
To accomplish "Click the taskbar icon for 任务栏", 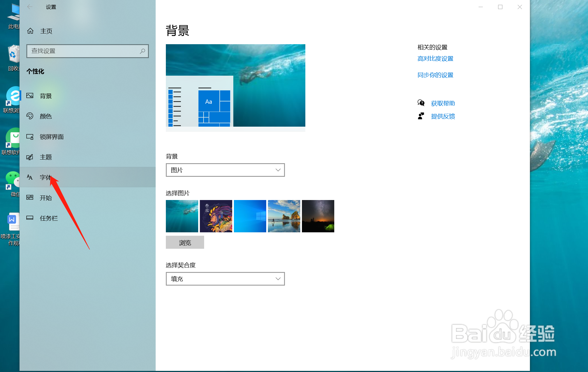I will tap(30, 218).
